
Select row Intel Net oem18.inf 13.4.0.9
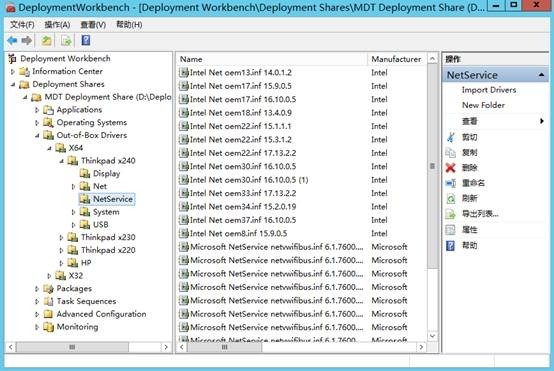[x=241, y=113]
